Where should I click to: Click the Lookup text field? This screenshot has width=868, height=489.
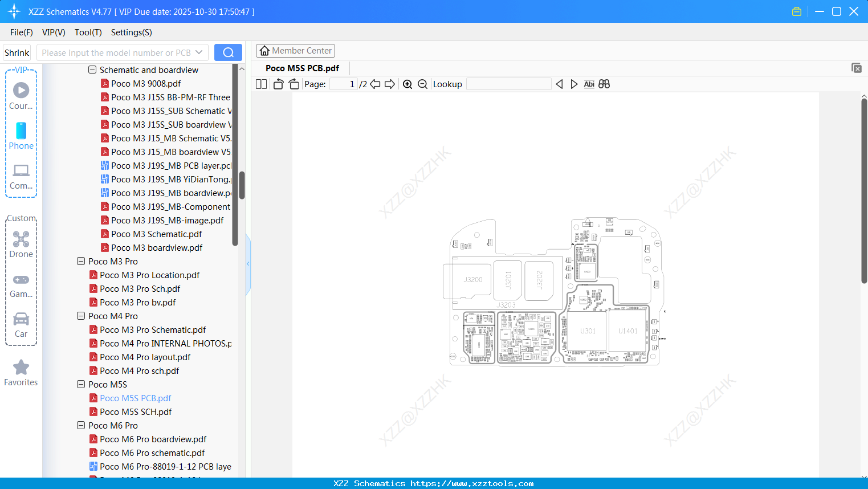point(509,84)
